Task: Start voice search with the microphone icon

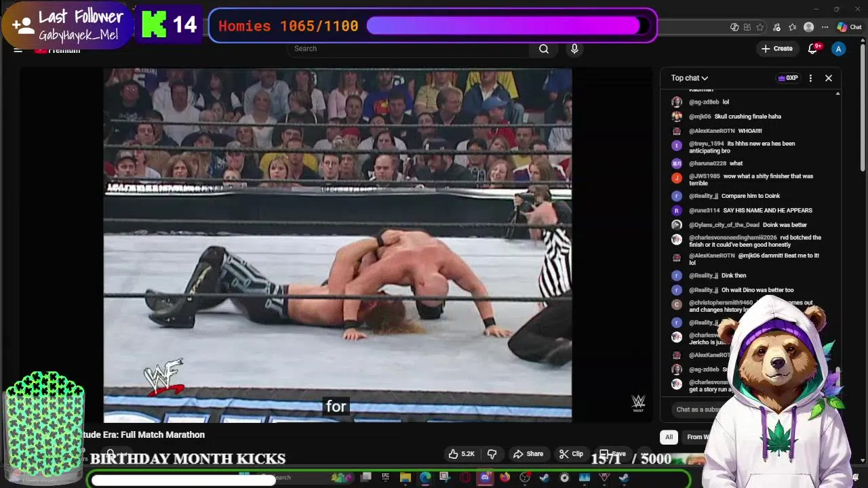Action: click(574, 49)
